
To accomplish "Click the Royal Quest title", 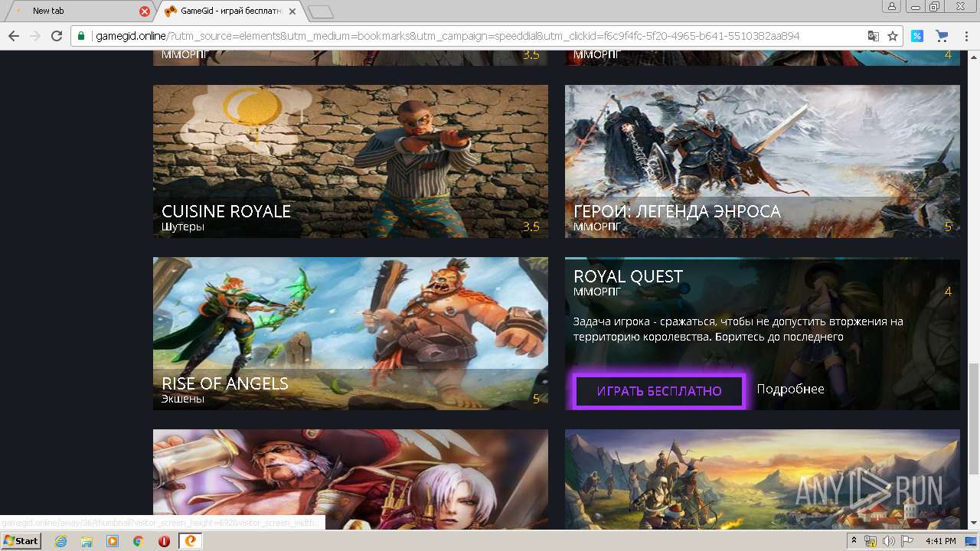I will [628, 276].
